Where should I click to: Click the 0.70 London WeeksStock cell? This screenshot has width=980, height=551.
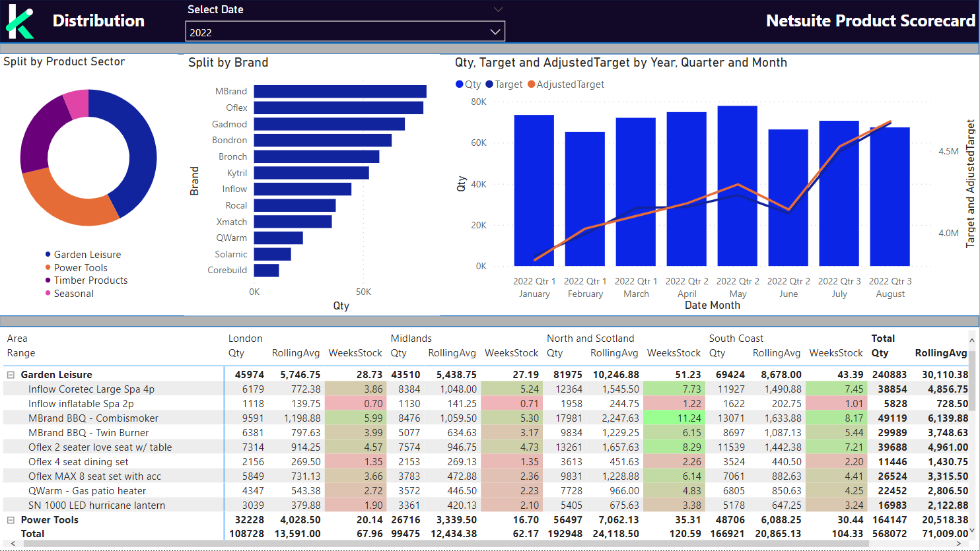(355, 404)
